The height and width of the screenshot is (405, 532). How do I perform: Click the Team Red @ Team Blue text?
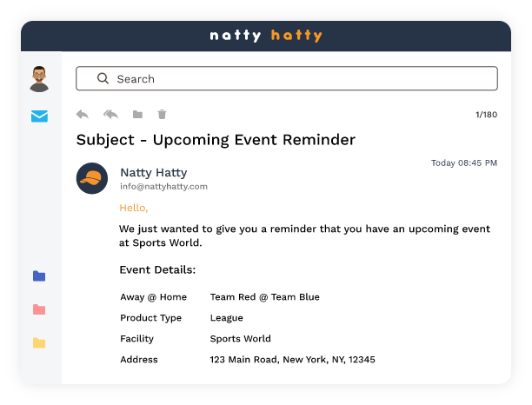pos(264,296)
